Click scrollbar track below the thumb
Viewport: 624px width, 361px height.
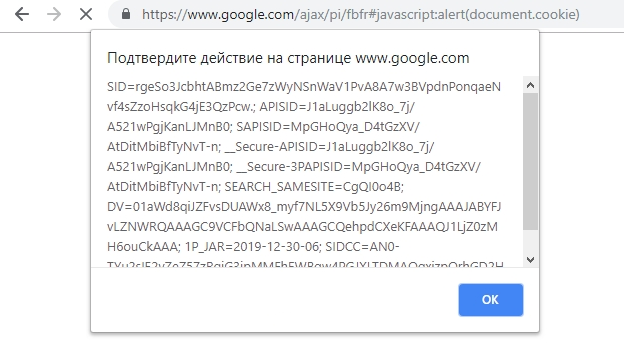530,241
